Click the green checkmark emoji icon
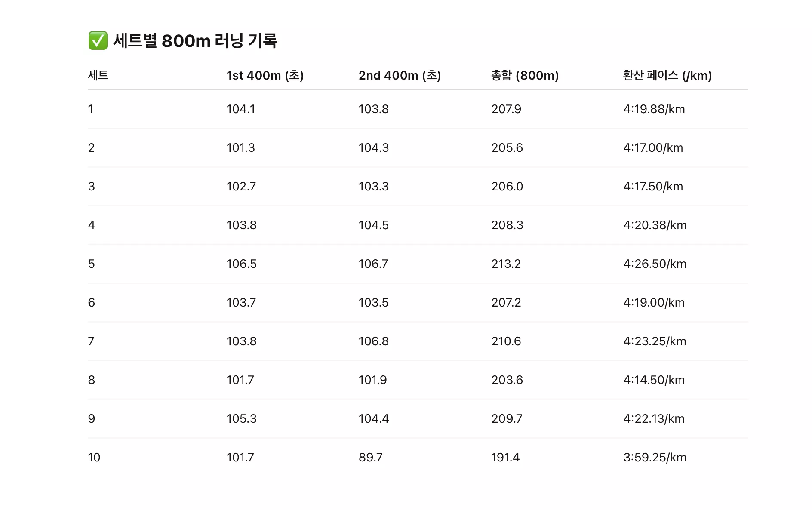 point(98,40)
